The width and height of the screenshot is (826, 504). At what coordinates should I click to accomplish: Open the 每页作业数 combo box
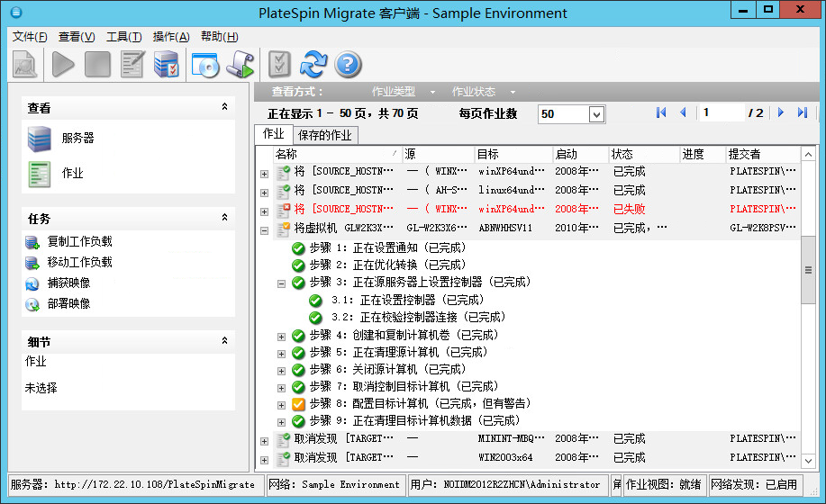(x=596, y=114)
